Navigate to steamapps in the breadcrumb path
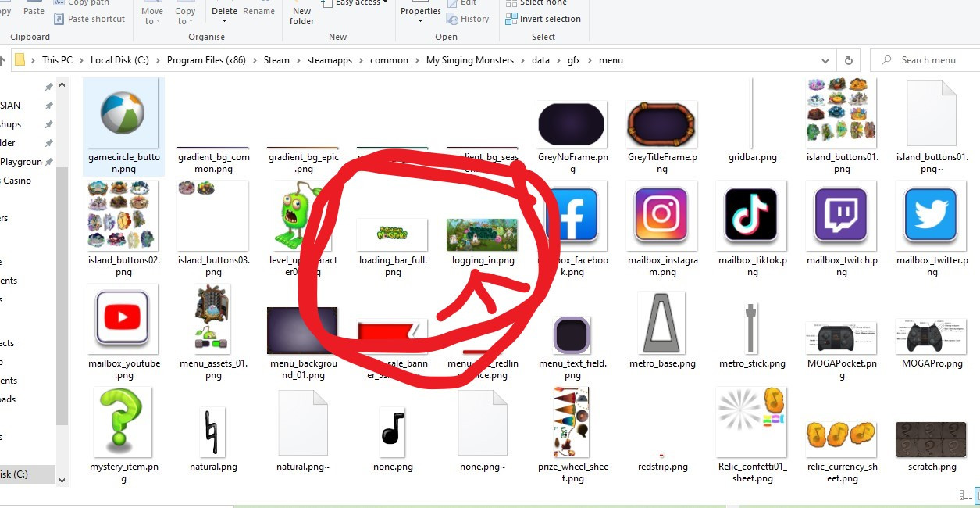Viewport: 980px width, 508px height. pyautogui.click(x=330, y=60)
